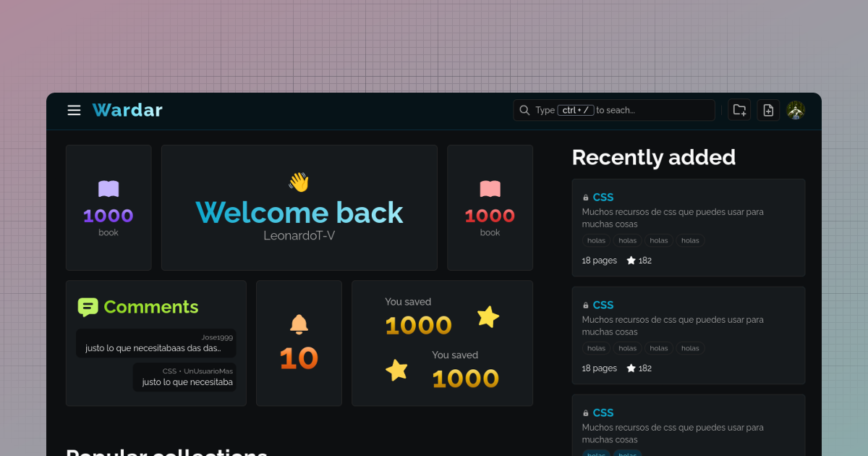Click the lower-left gold star in saved card
The height and width of the screenshot is (456, 868).
click(x=396, y=370)
